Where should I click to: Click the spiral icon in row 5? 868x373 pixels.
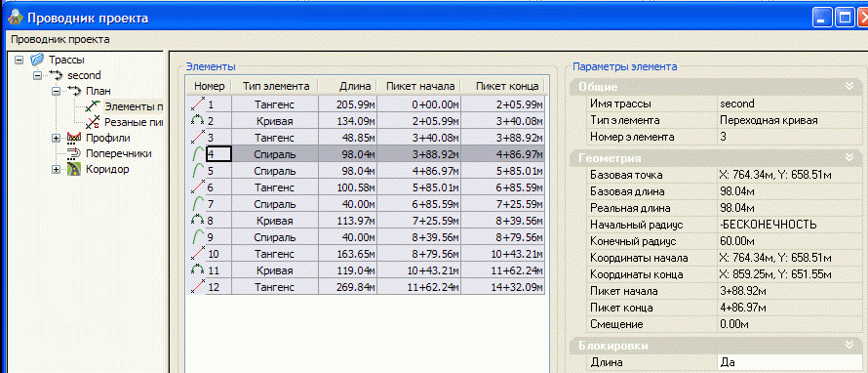tap(198, 171)
